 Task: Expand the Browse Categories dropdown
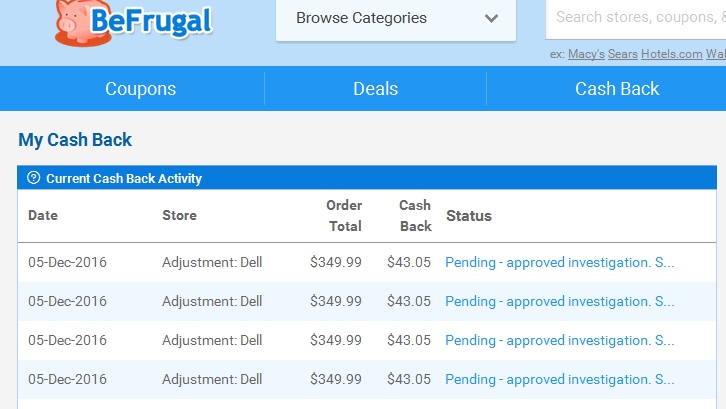click(x=396, y=18)
